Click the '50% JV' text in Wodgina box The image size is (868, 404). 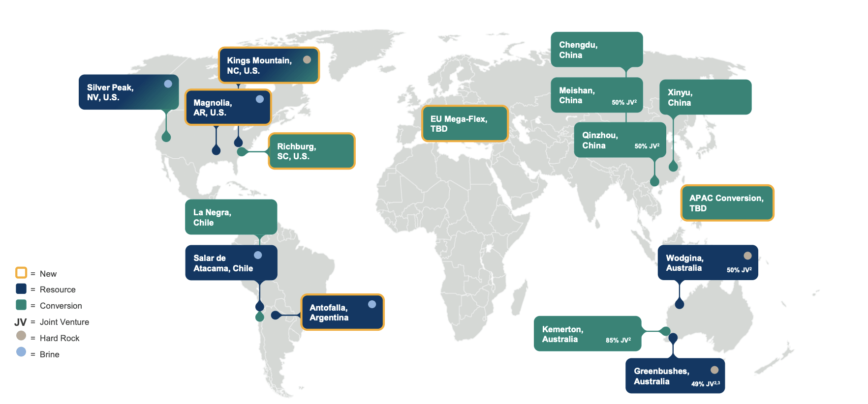739,270
